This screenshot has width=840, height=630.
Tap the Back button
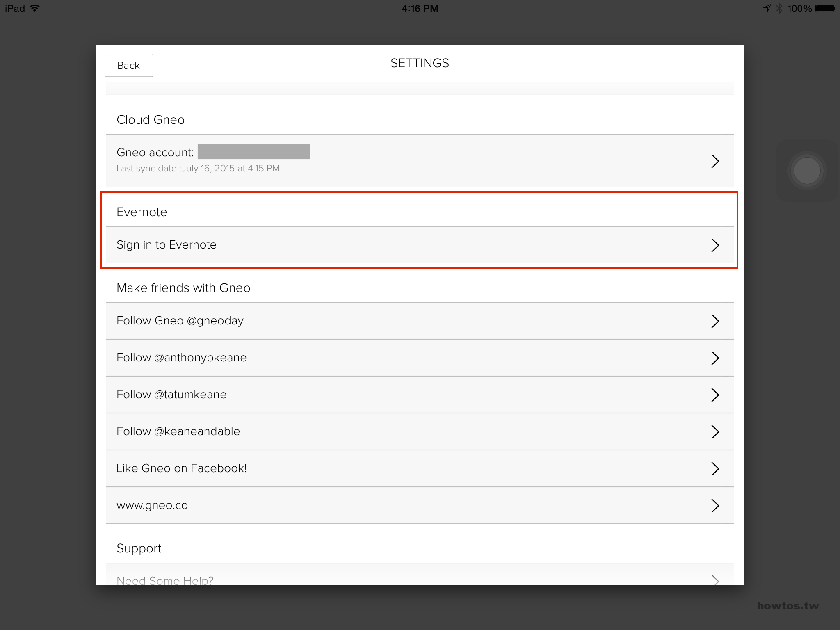coord(129,65)
